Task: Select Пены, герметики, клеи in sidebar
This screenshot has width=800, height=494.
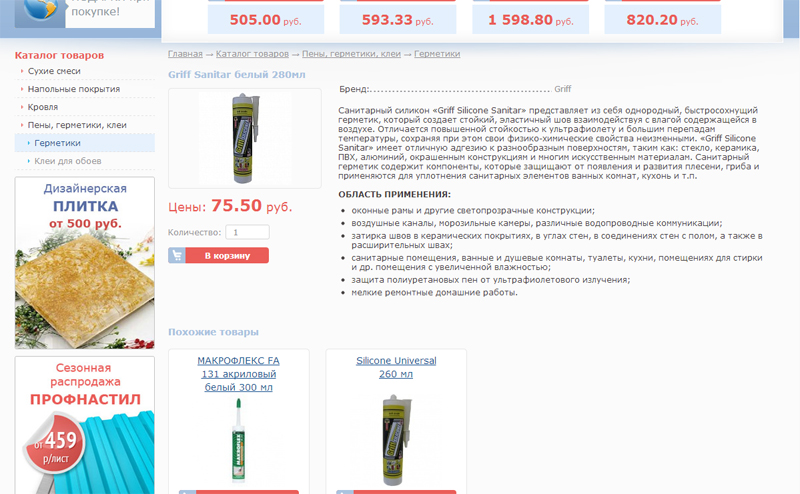Action: point(77,125)
